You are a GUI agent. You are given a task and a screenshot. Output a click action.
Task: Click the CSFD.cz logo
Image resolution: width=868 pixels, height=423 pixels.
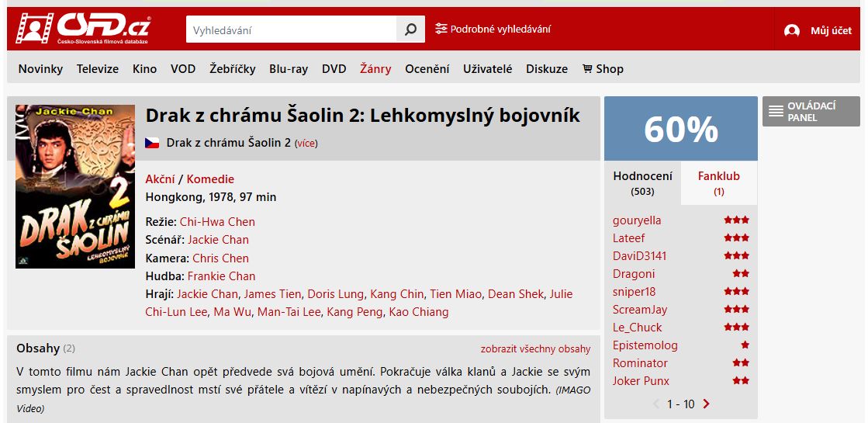coord(83,29)
